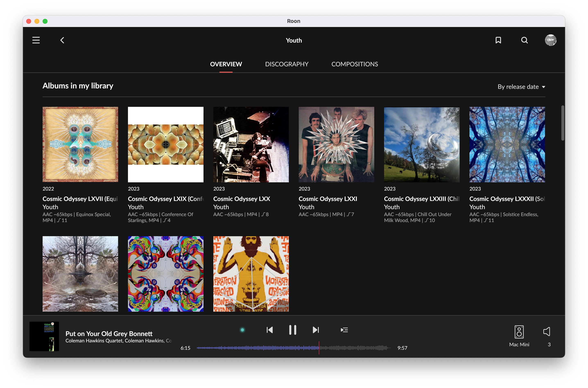Open the Put on Your Old Grey Bonnett title
Image resolution: width=588 pixels, height=388 pixels.
click(109, 334)
